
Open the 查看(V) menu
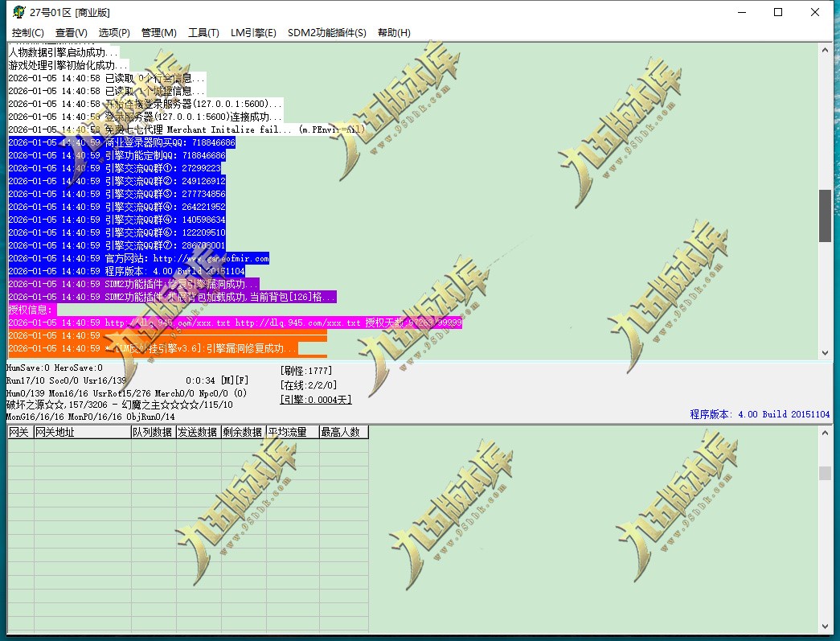(72, 33)
